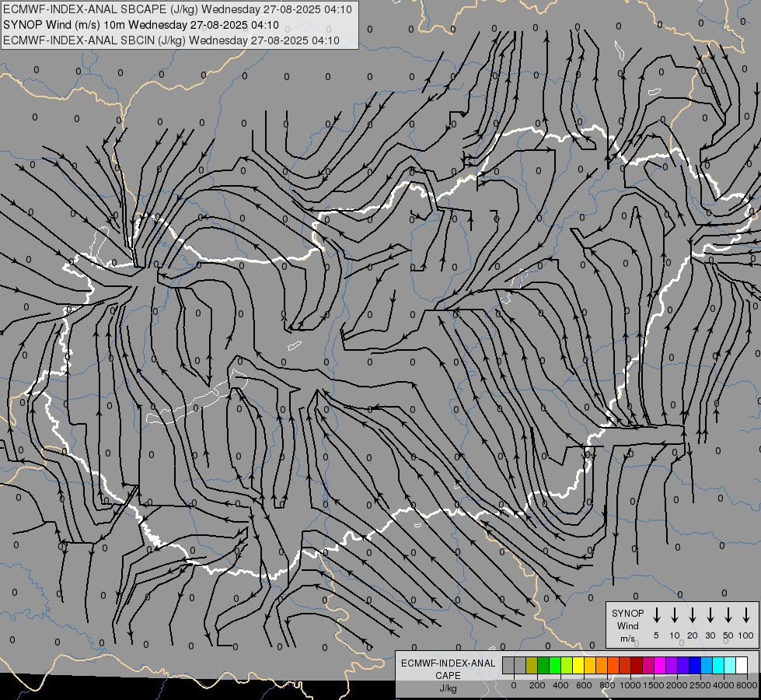This screenshot has height=700, width=761.
Task: Pick the bright green CAPE swatch
Action: tap(555, 665)
